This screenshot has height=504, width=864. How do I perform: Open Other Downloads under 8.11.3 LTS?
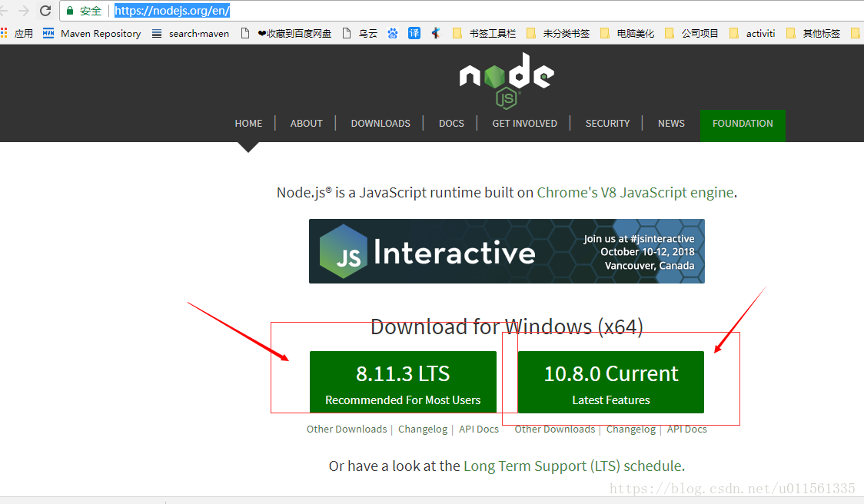[347, 429]
